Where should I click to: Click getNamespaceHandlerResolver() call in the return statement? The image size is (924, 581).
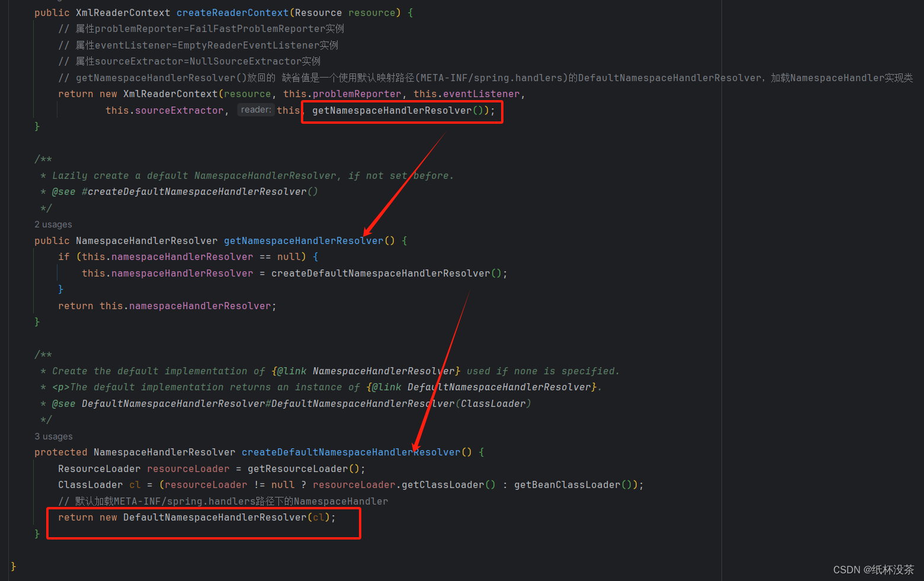[398, 110]
